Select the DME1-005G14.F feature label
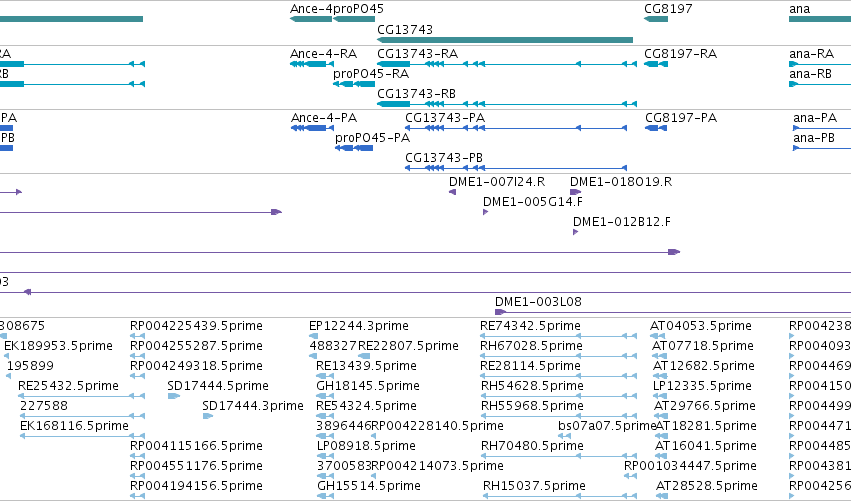Image resolution: width=851 pixels, height=501 pixels. (533, 202)
